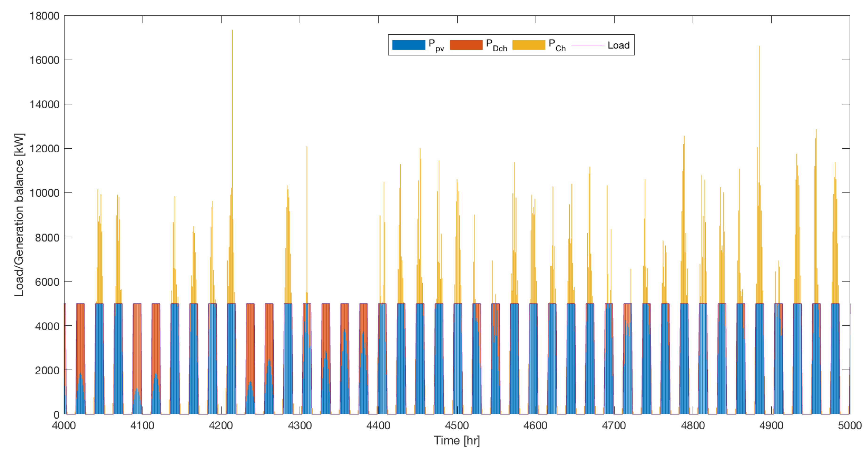
Task: Click the orange PDch legend swatch
Action: [466, 45]
